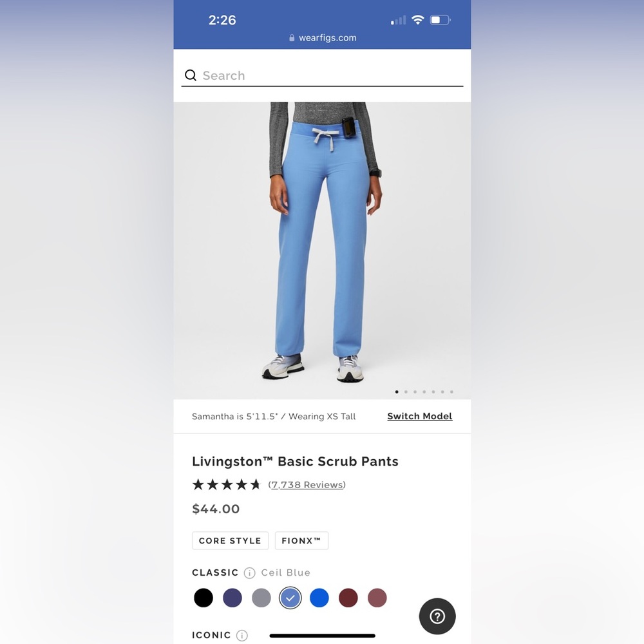Open the Switch Model link
This screenshot has height=644, width=644.
pos(420,416)
